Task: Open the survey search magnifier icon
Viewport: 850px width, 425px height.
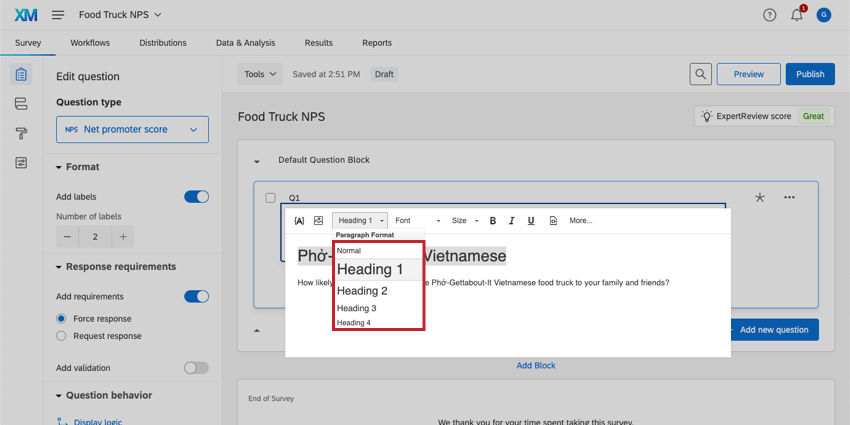Action: coord(701,74)
